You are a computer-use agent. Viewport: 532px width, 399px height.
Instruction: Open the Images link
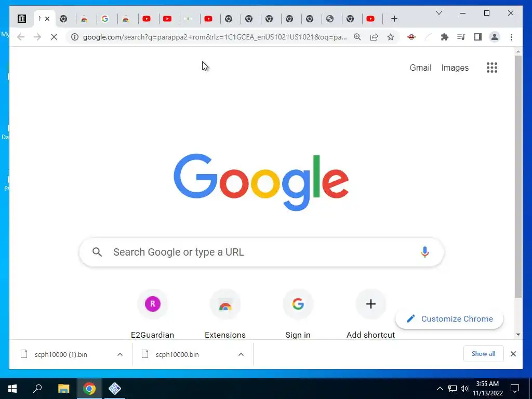(x=455, y=68)
